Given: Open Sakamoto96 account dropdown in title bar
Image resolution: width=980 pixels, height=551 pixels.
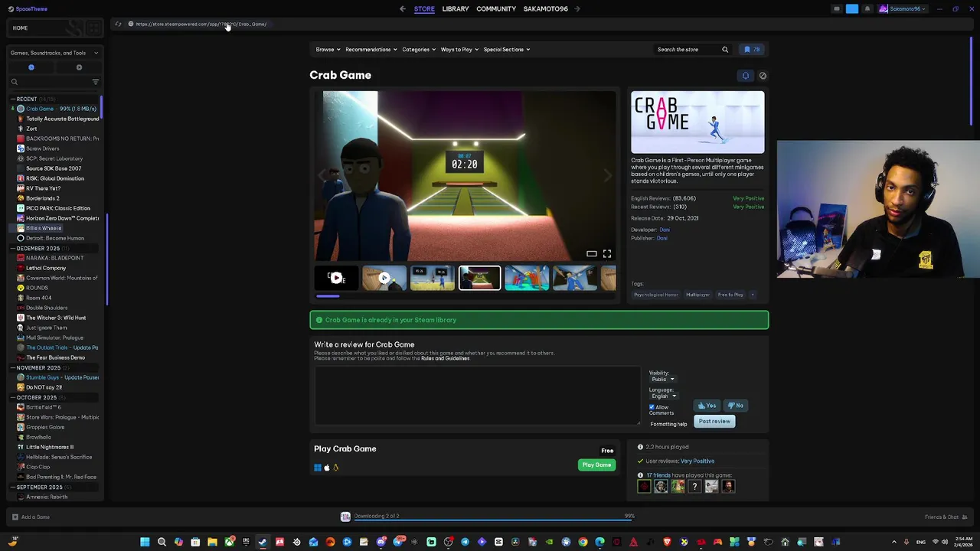Looking at the screenshot, I should coord(903,9).
